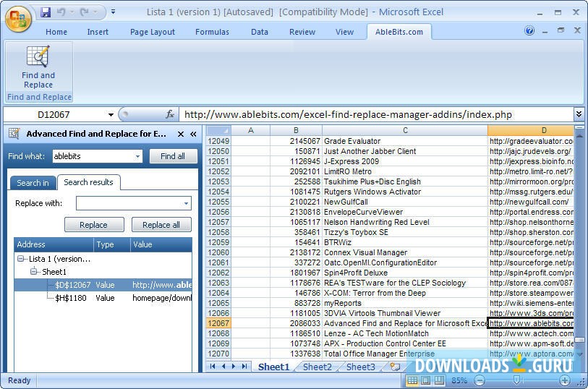Select the AbleBits.com tab
588x389 pixels.
[399, 32]
